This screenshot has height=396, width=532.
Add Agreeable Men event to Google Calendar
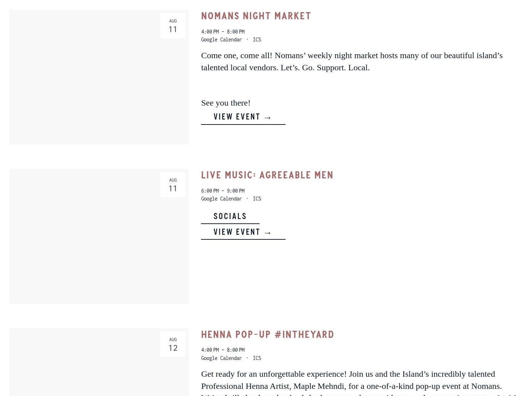click(x=221, y=199)
